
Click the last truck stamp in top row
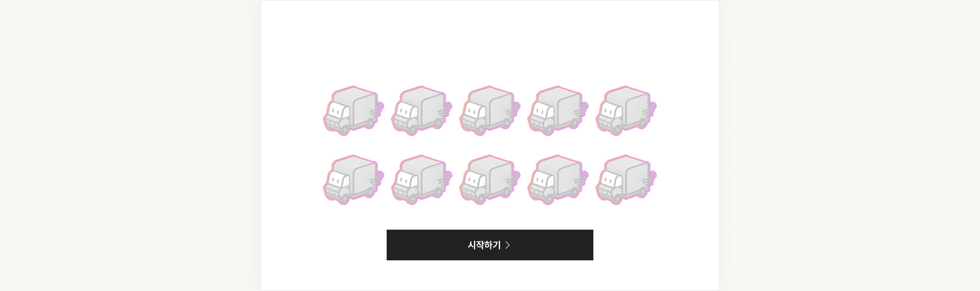[x=626, y=111]
